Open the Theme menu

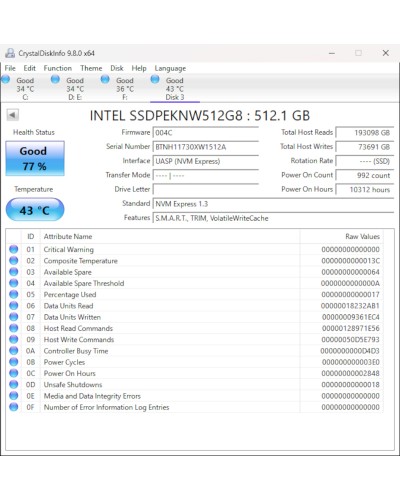coord(91,68)
